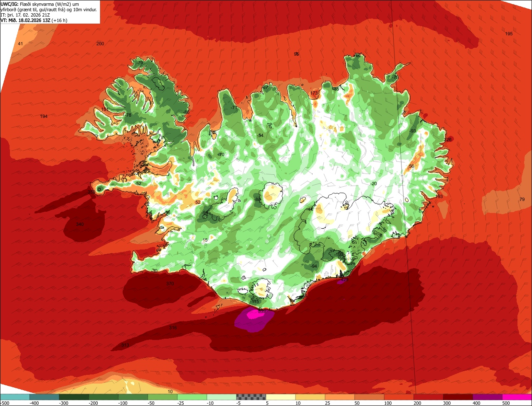Click the light teal -500 to -400 legend swatch
The height and width of the screenshot is (406, 532).
tap(15, 397)
